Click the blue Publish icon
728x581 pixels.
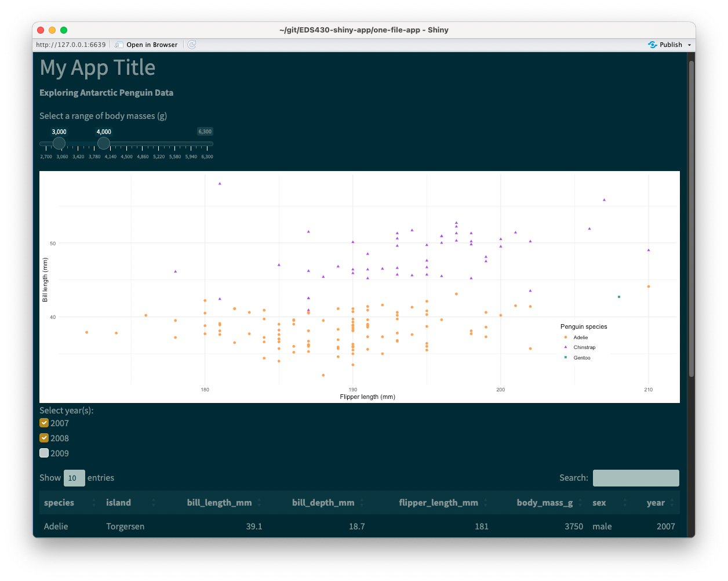point(653,45)
